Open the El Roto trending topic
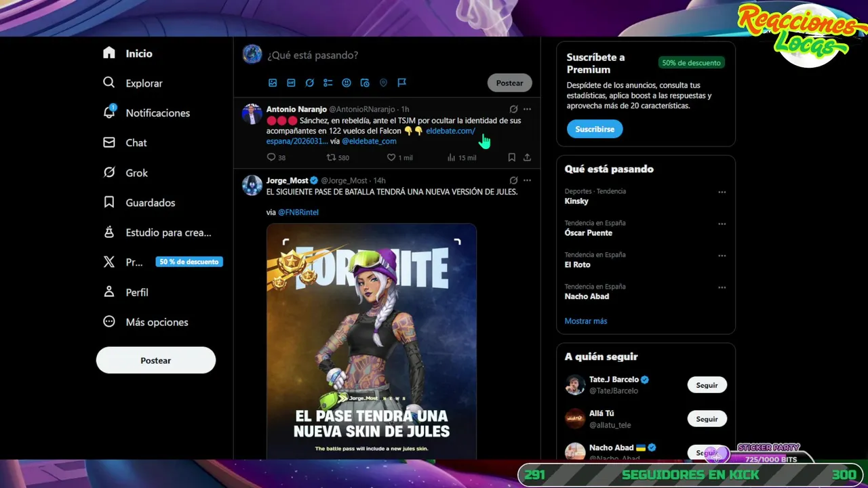Image resolution: width=868 pixels, height=488 pixels. coord(578,265)
